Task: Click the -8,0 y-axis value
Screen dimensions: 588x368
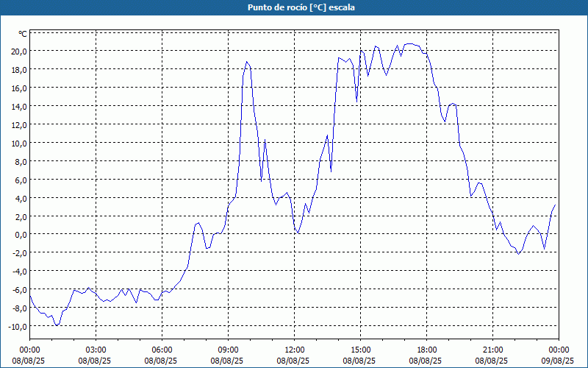Action: pos(20,308)
